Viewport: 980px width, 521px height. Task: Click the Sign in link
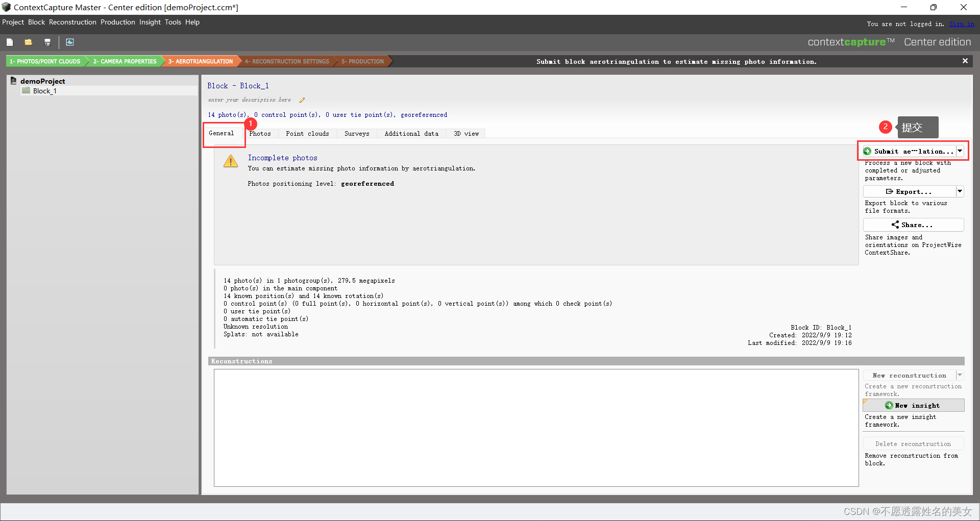[962, 24]
